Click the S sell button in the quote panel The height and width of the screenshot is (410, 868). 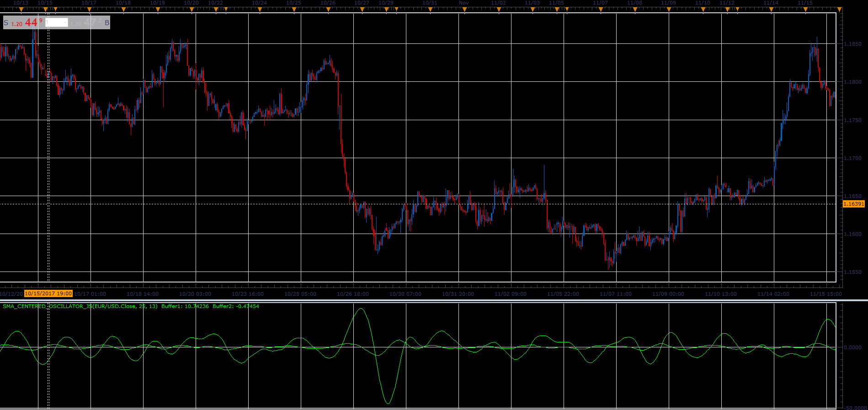[x=6, y=22]
